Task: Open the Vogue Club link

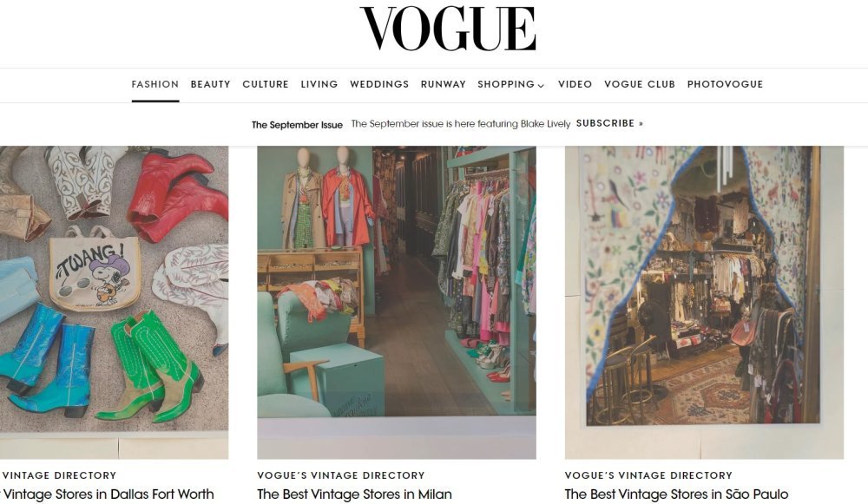Action: [640, 84]
